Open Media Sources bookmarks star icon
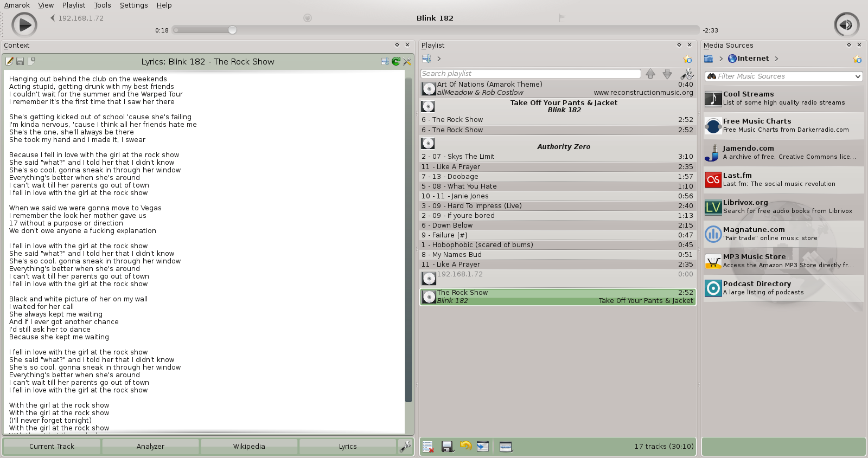Screen dimensions: 868x458 tap(857, 59)
